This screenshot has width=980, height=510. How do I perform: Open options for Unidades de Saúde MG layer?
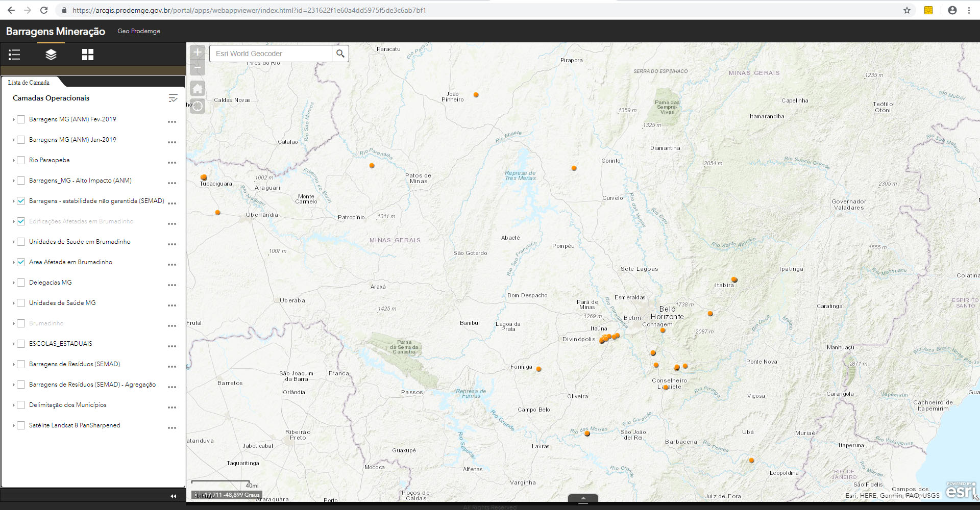pos(172,305)
